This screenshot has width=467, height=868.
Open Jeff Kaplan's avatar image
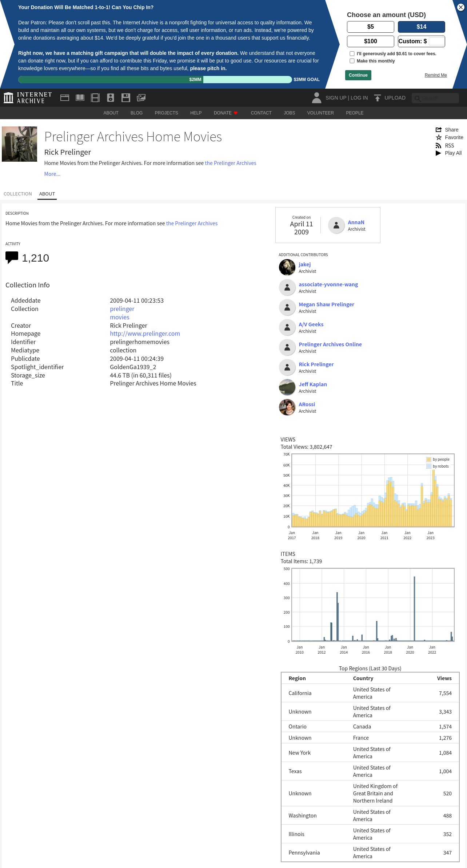287,387
